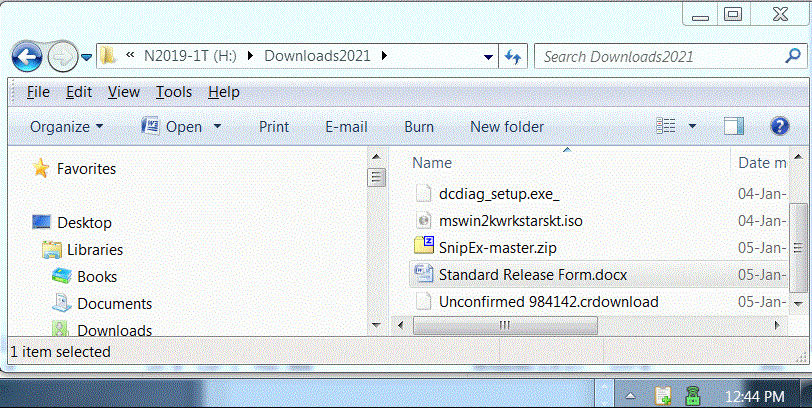Viewport: 812px width, 408px height.
Task: Click the Libraries folder icon
Action: click(52, 250)
